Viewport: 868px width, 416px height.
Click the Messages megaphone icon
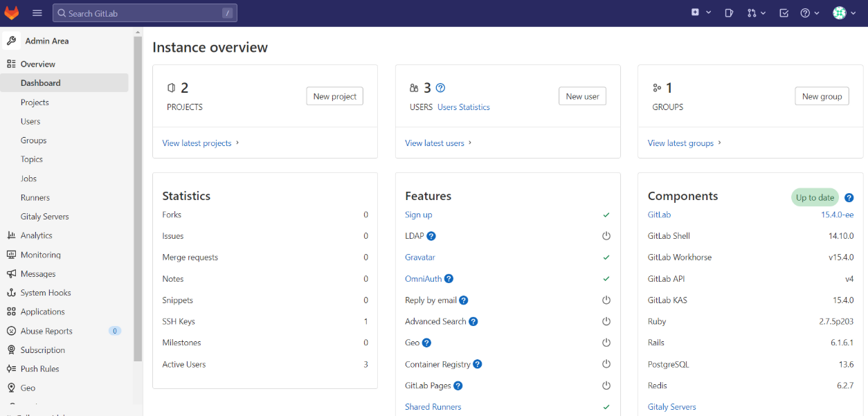point(11,274)
